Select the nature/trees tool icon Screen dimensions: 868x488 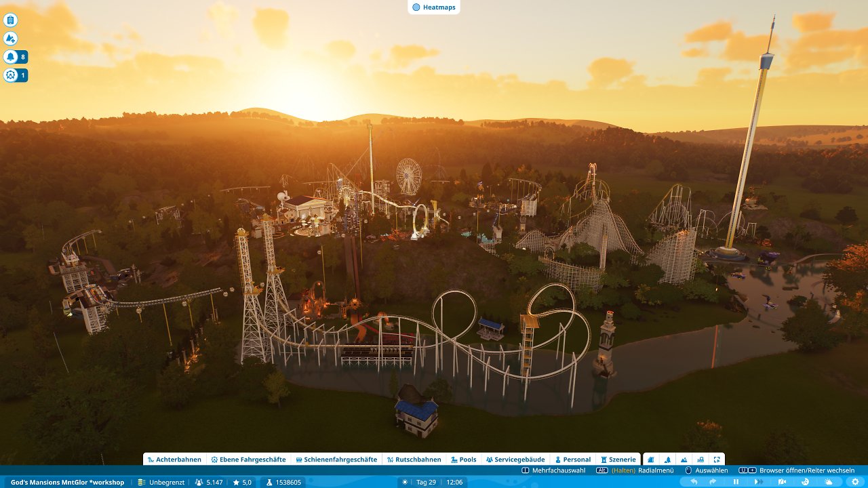667,460
